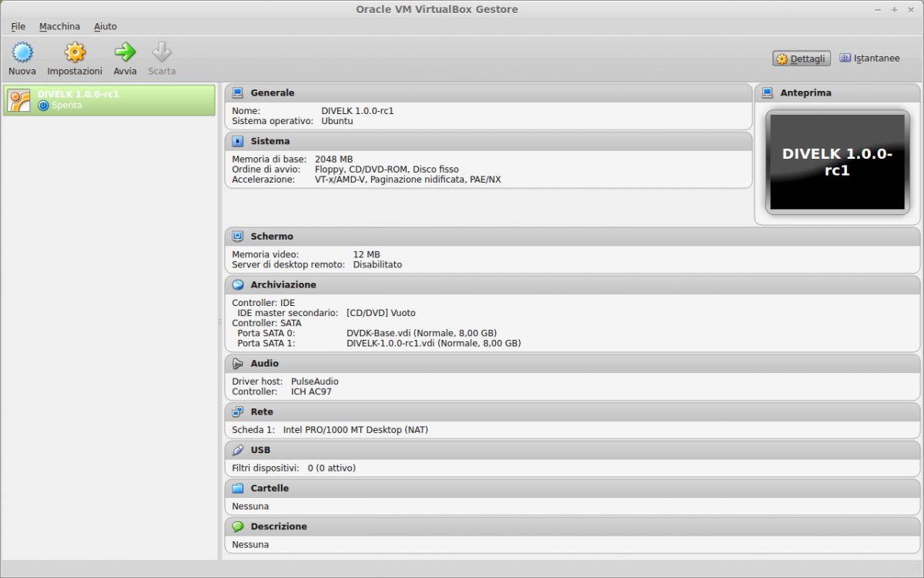Click the Archiviazione disk stack icon
This screenshot has height=578, width=924.
point(237,284)
